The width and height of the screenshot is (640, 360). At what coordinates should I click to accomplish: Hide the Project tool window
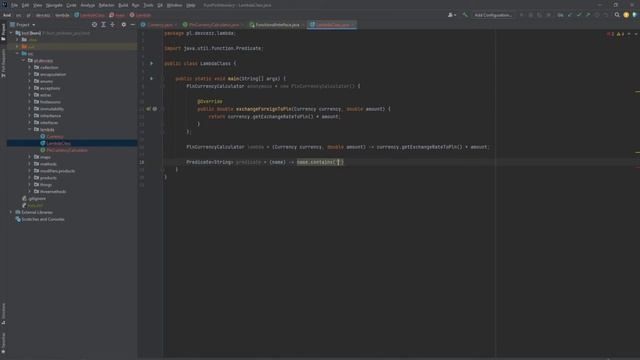click(x=133, y=25)
